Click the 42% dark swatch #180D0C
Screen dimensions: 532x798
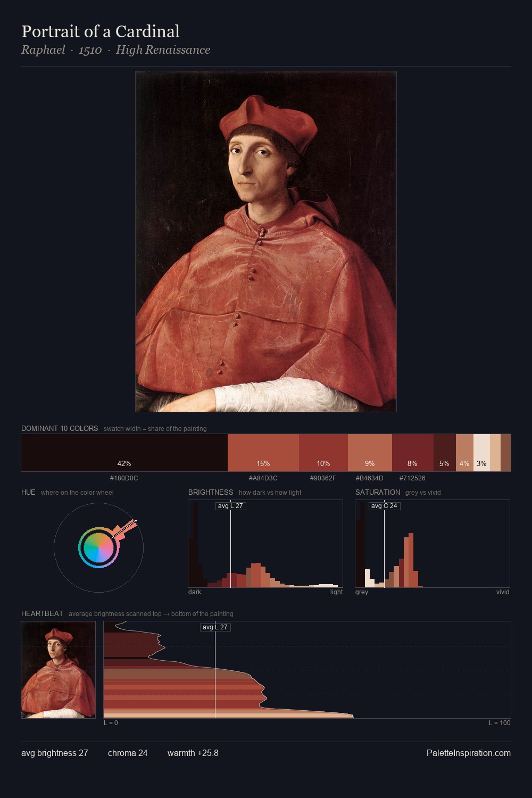coord(124,453)
